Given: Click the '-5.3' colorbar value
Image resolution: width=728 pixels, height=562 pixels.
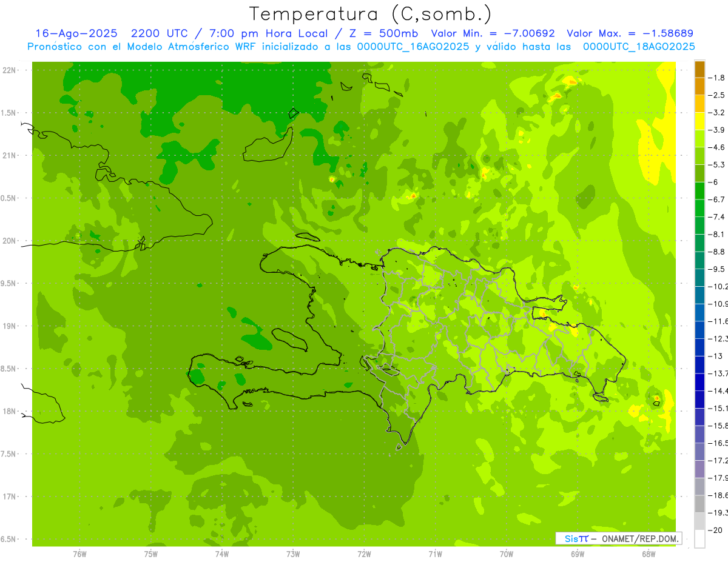Looking at the screenshot, I should [716, 165].
